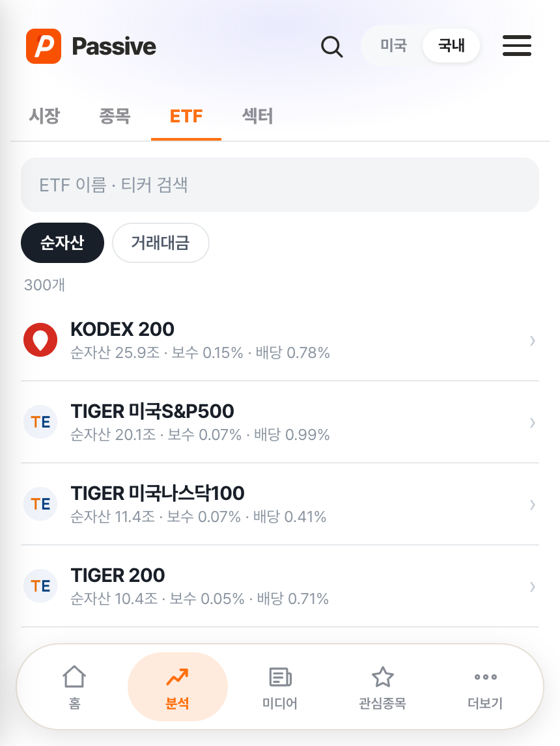Go to 홈 via house icon

[x=74, y=676]
